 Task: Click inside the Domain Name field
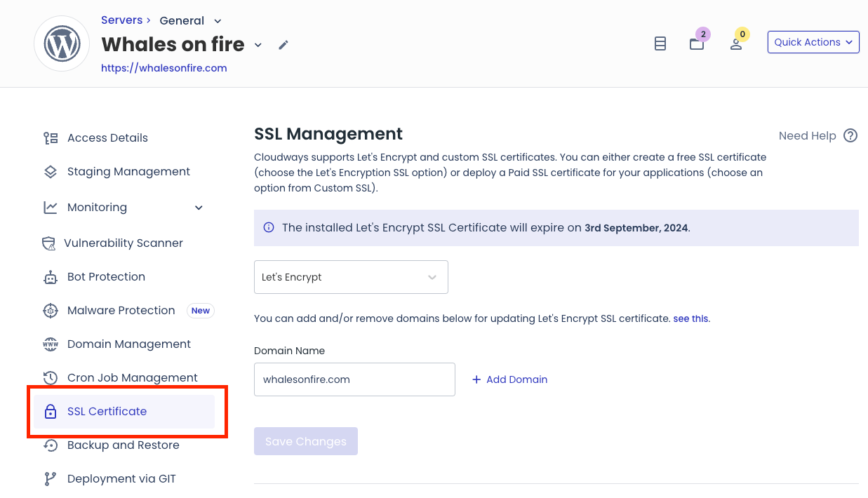click(x=354, y=379)
